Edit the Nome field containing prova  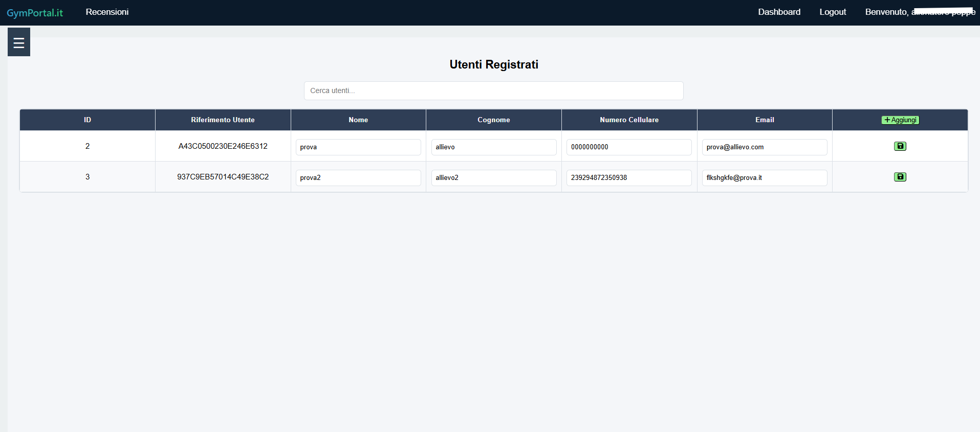tap(358, 147)
